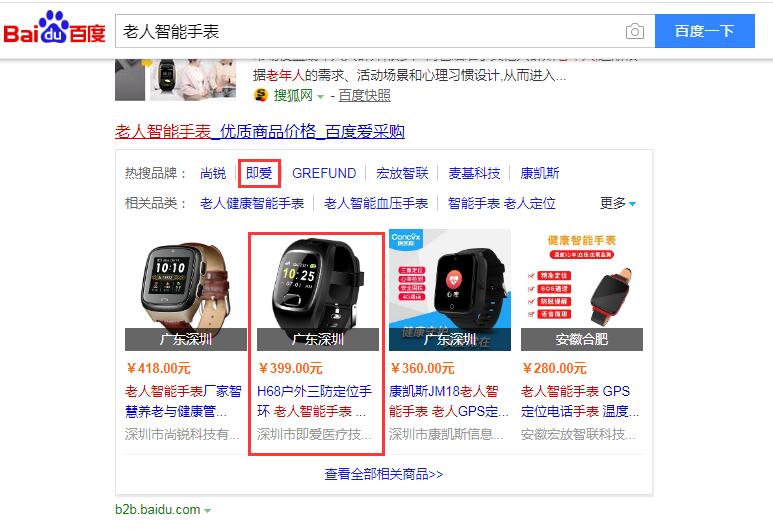Select the 即爱 brand filter
This screenshot has height=529, width=773.
click(259, 174)
